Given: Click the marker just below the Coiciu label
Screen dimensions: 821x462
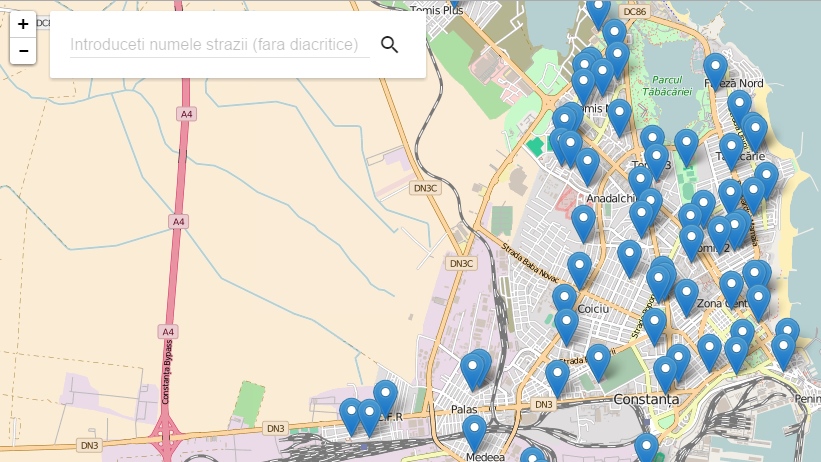Looking at the screenshot, I should pos(567,325).
